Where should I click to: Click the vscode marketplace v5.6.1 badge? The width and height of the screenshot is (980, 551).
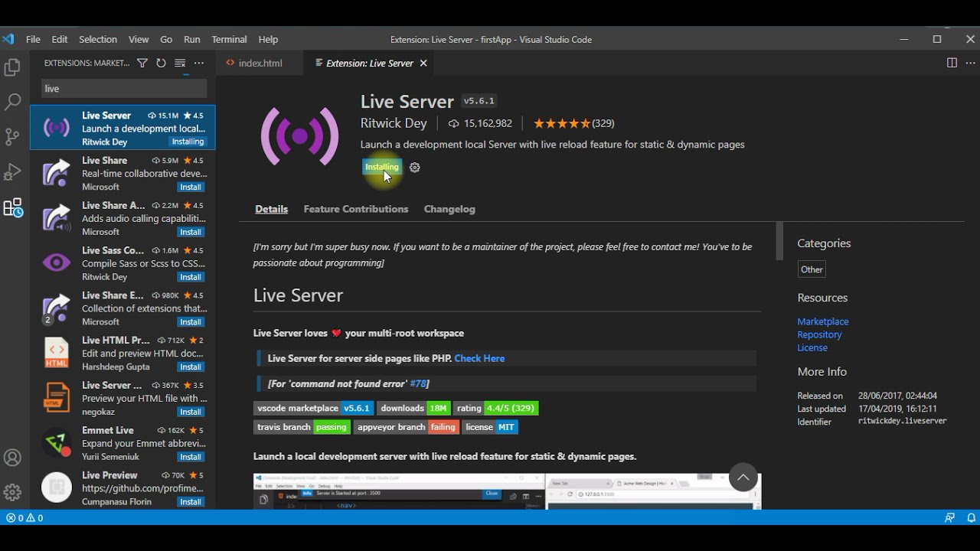point(313,409)
